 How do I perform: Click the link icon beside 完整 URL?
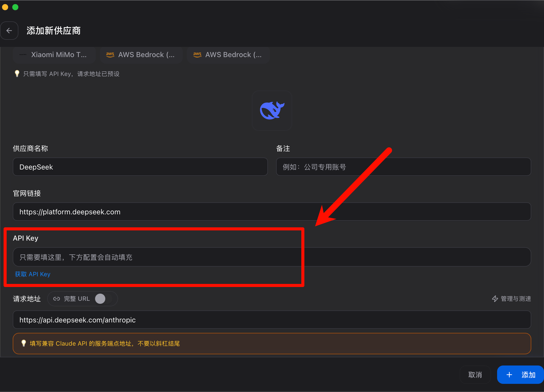tap(57, 299)
